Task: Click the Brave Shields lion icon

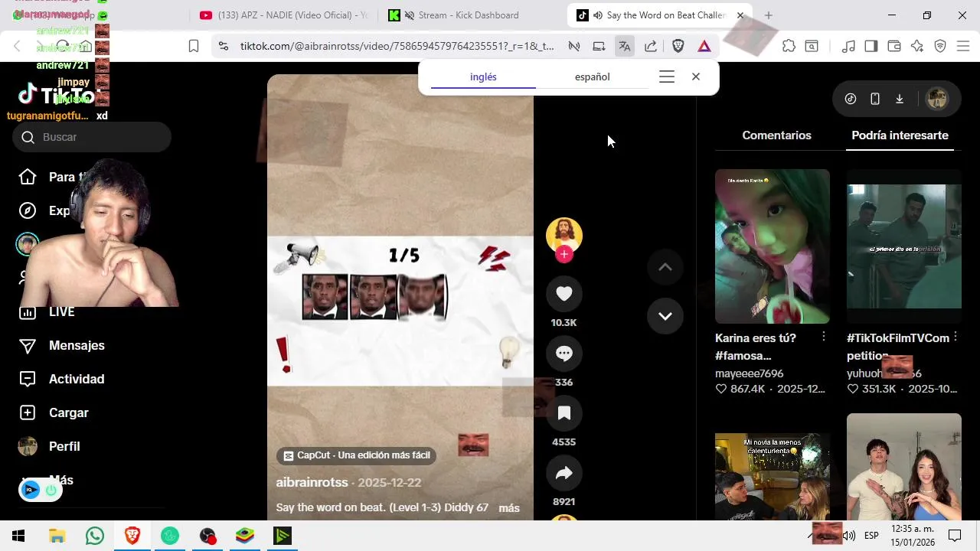Action: click(678, 46)
